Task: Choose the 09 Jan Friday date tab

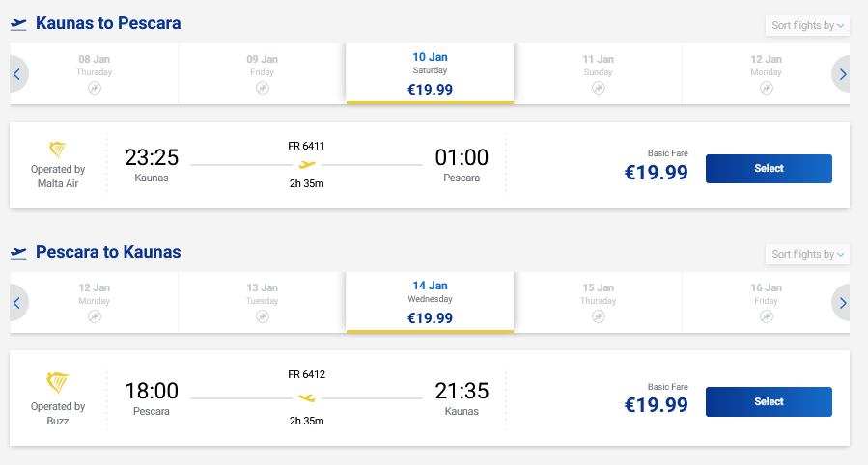Action: point(263,74)
